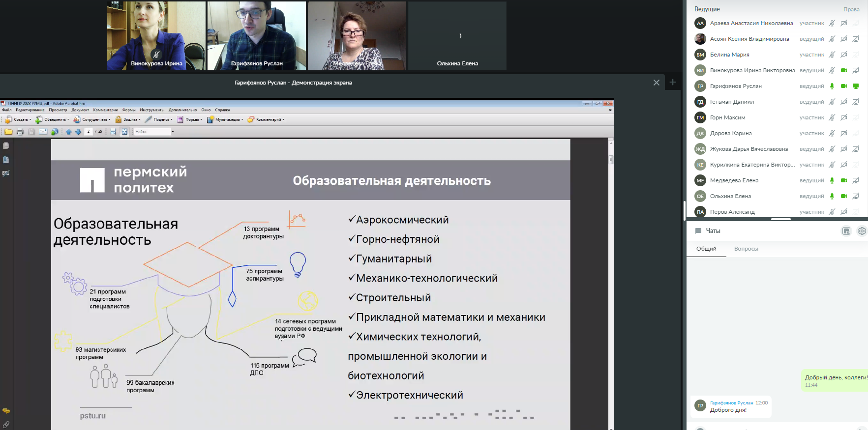Toggle microphone for Медведева Елена
Viewport: 868px width, 430px height.
pos(832,180)
